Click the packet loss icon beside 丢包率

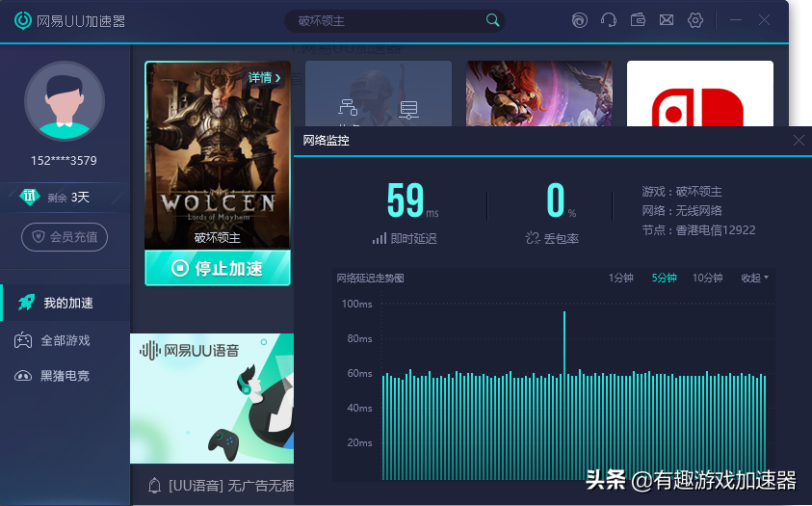click(533, 238)
